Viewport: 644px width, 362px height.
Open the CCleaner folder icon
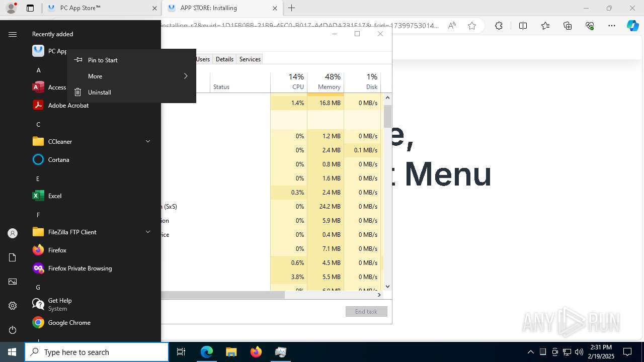[38, 141]
